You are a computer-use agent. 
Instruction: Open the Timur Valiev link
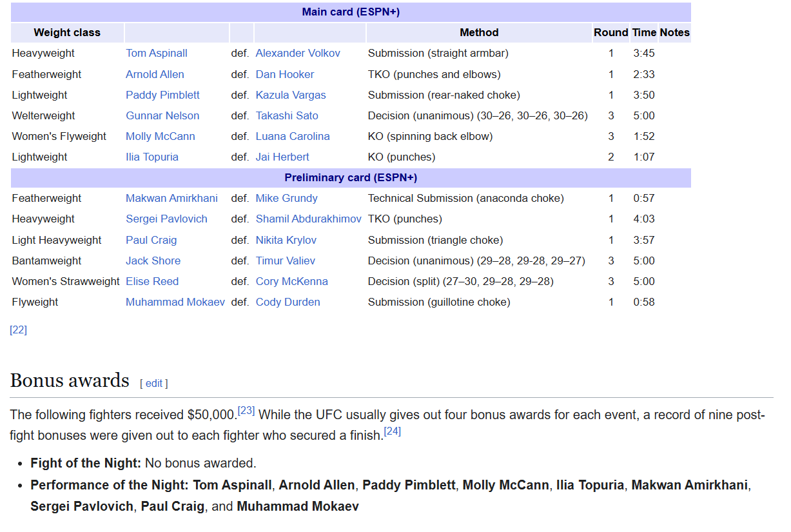click(x=286, y=261)
